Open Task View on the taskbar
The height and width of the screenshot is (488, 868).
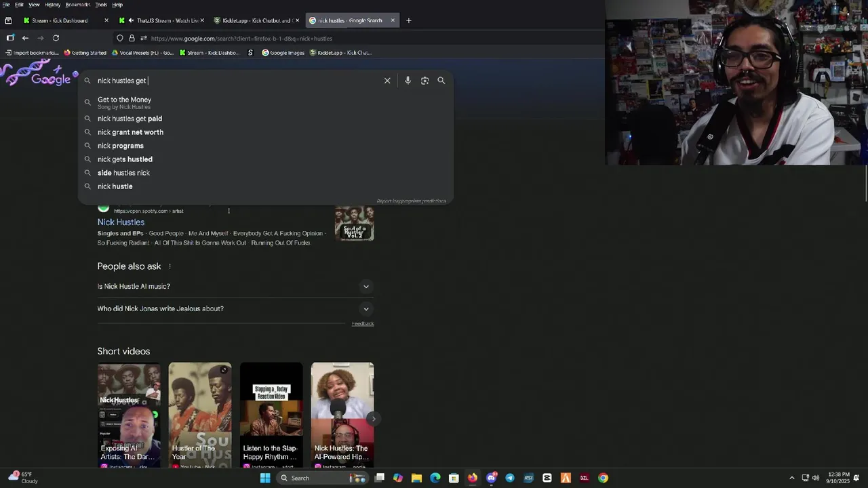[379, 478]
